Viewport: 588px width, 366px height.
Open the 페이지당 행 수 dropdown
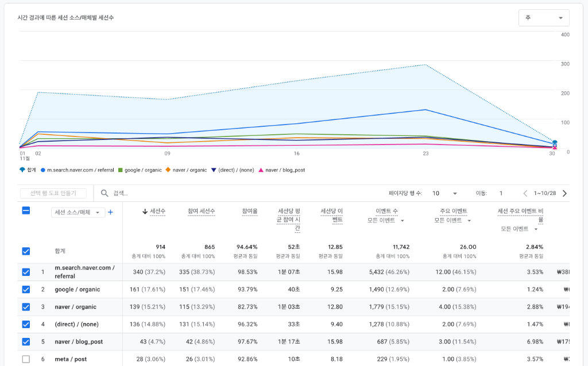point(444,193)
